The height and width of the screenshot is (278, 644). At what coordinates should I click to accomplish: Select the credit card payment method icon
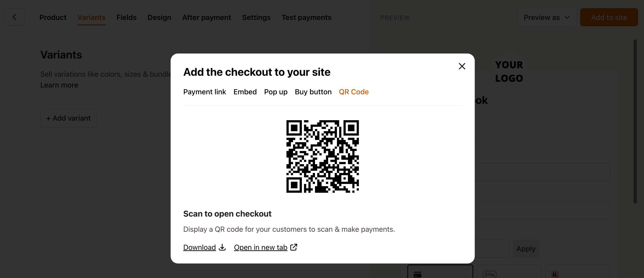pos(417,274)
